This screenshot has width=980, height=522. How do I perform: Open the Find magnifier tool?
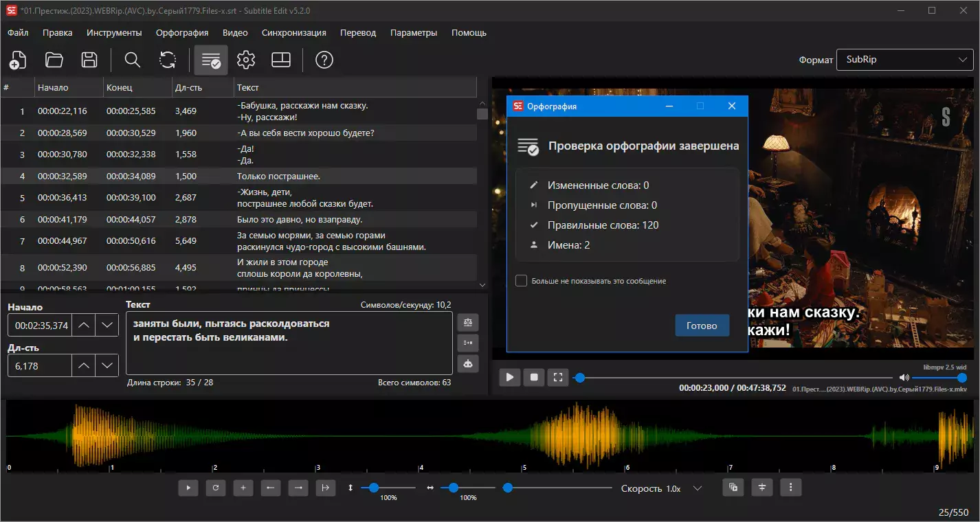(x=133, y=60)
